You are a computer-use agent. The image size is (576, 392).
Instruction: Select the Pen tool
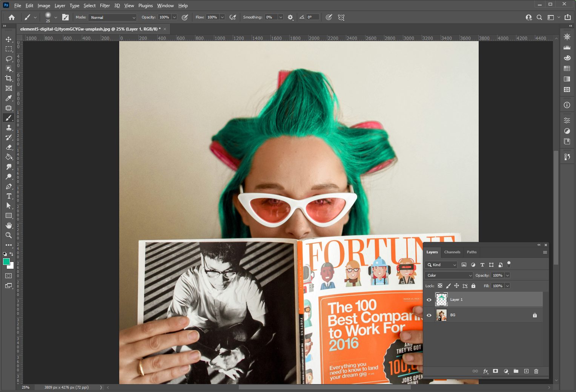tap(9, 186)
